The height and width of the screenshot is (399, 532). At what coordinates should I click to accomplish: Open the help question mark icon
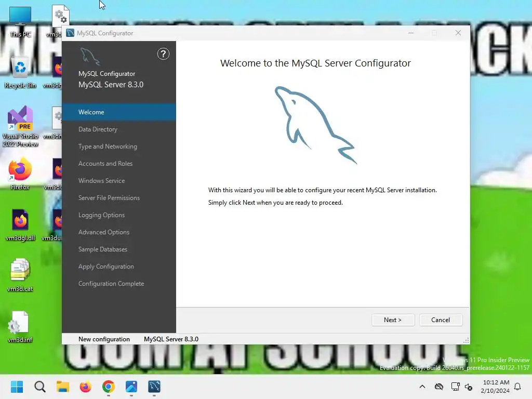pos(163,54)
